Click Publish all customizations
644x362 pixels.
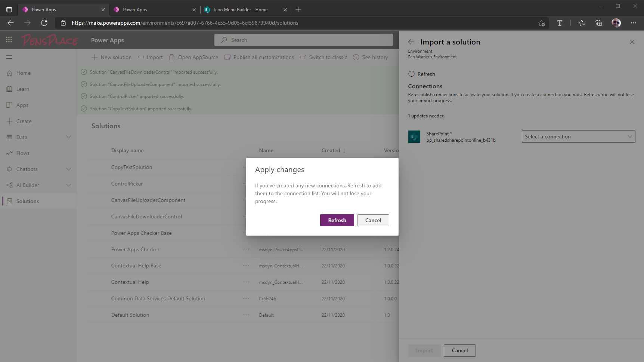(x=259, y=57)
